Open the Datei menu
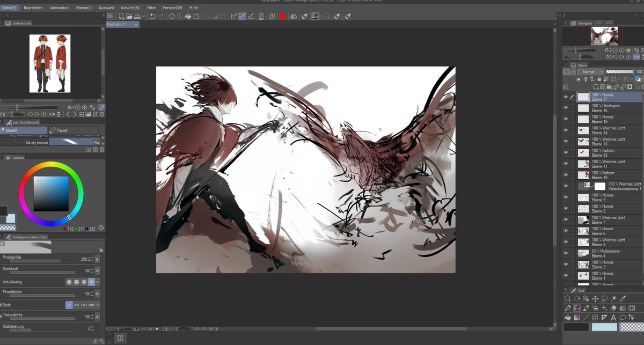 (9, 8)
